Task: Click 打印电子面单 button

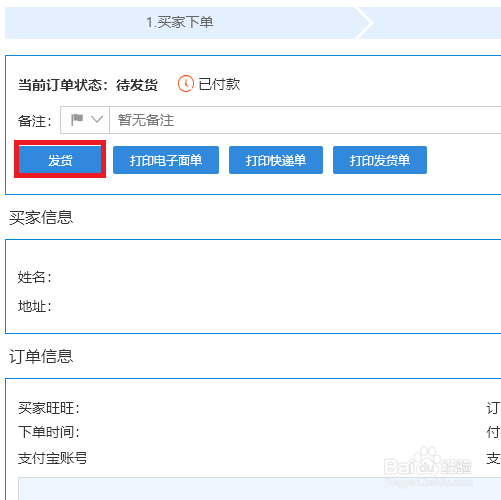Action: [x=166, y=160]
